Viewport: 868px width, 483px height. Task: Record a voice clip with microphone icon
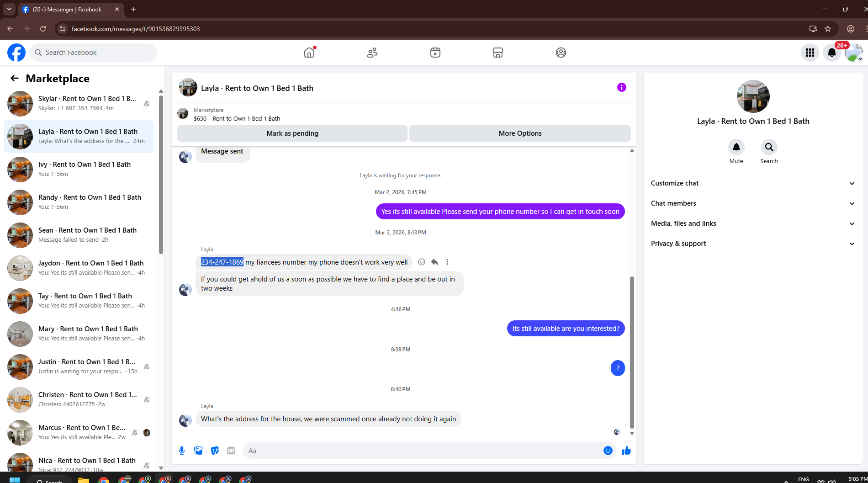(x=182, y=451)
